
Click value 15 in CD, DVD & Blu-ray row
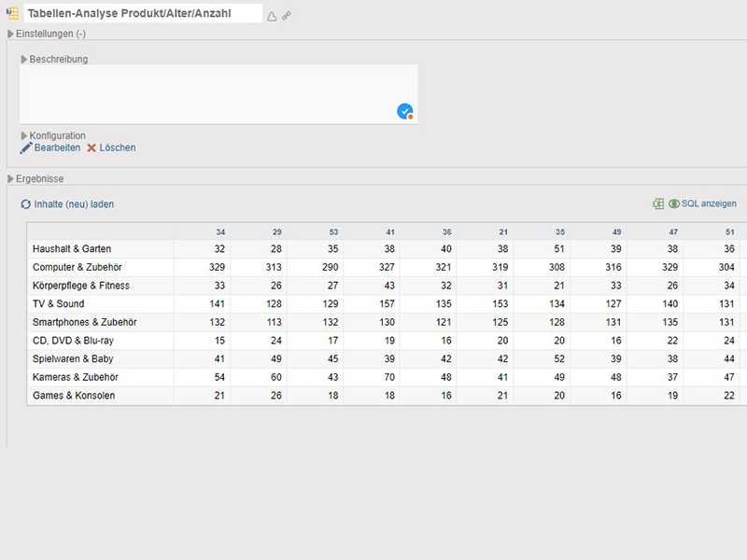(x=219, y=341)
